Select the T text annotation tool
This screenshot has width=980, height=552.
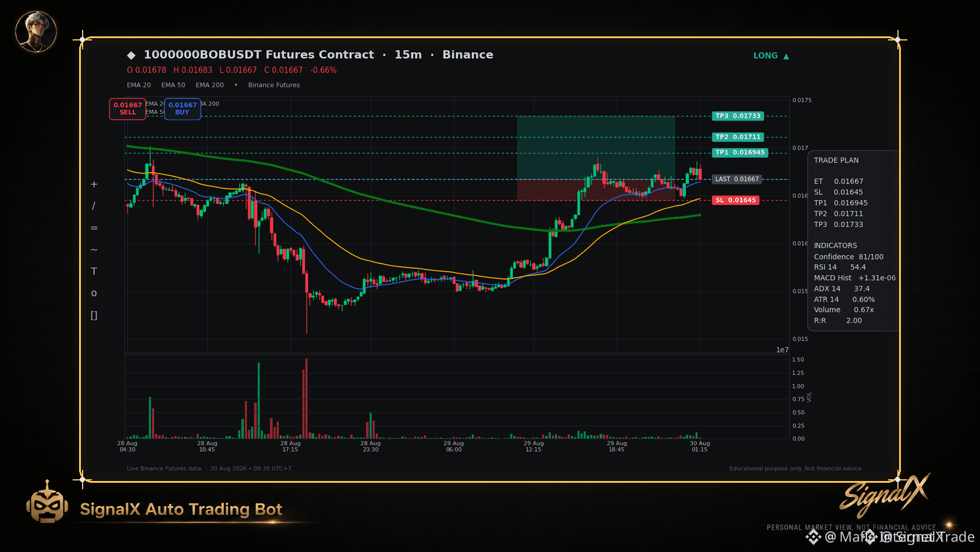pos(94,271)
